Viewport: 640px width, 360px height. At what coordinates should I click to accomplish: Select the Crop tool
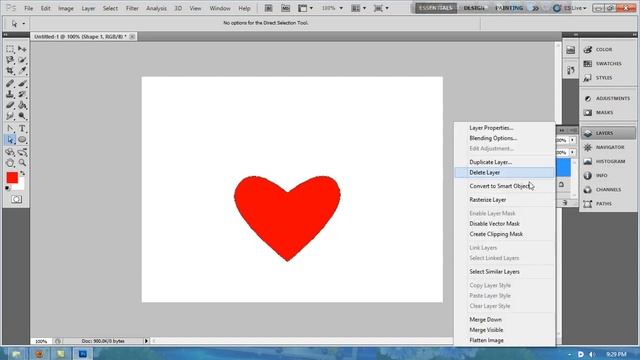(10, 71)
